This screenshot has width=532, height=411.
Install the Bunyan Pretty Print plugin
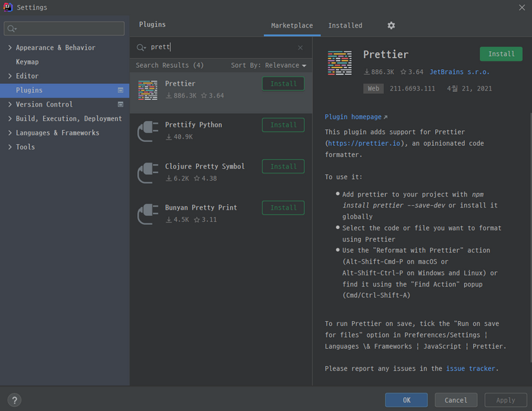(x=283, y=208)
